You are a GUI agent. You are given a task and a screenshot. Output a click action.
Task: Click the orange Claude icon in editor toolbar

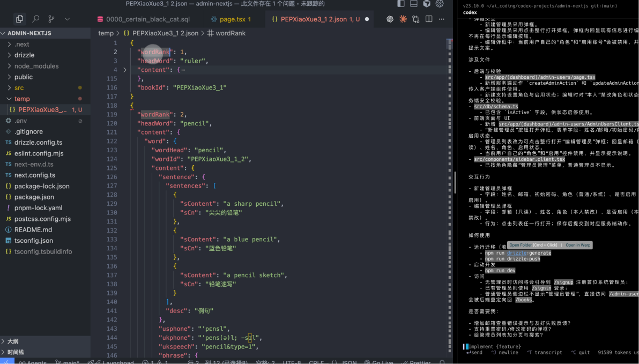click(x=403, y=19)
